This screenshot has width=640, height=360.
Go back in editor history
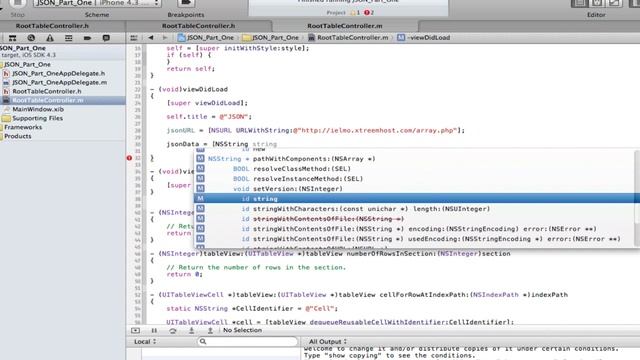[151, 38]
